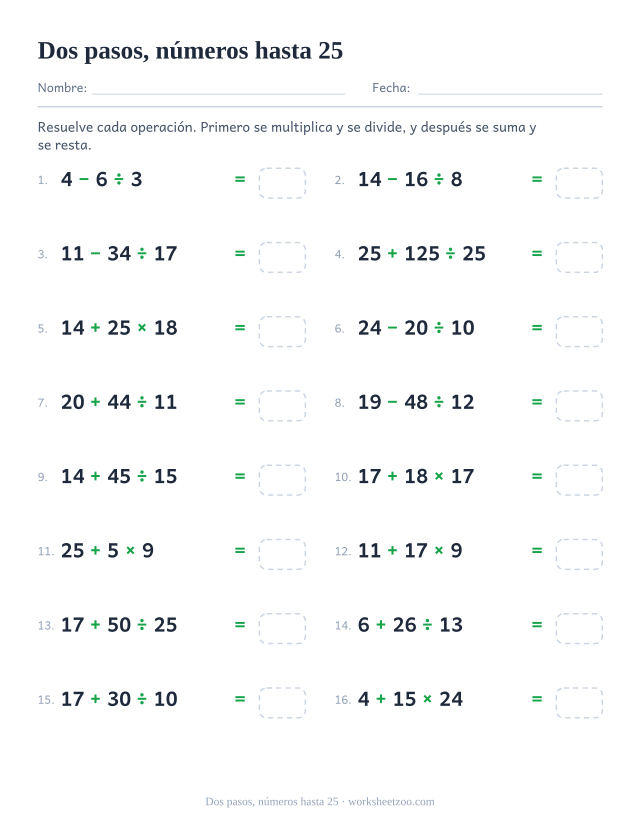Click answer box for 19 − 48 ÷ 12
The height and width of the screenshot is (829, 640).
579,406
